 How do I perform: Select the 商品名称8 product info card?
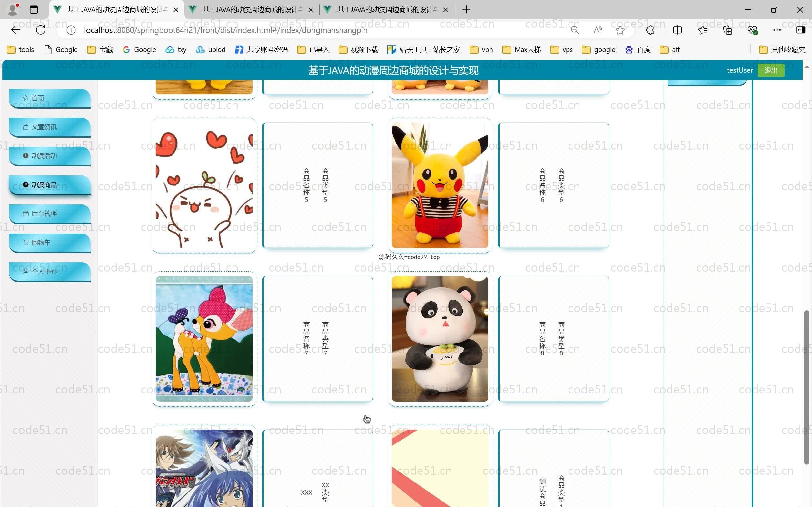(x=553, y=339)
